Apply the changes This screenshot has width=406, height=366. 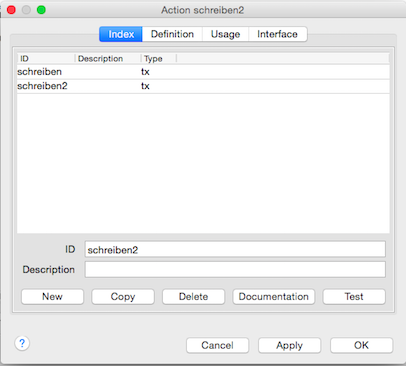coord(289,345)
